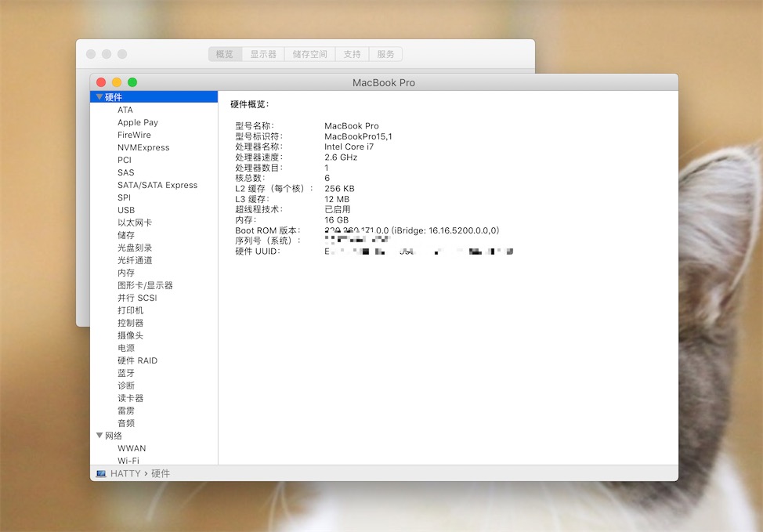763x532 pixels.
Task: Open 读卡器 entry
Action: 130,398
